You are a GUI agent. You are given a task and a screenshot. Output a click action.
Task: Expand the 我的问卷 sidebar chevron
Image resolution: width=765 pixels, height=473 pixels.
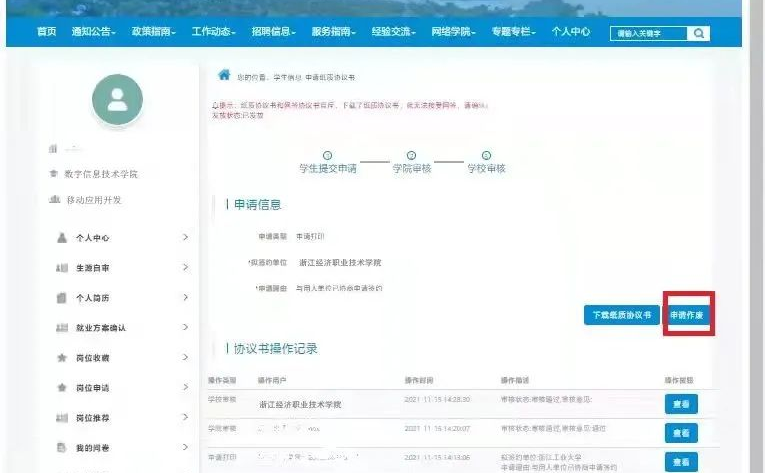185,447
